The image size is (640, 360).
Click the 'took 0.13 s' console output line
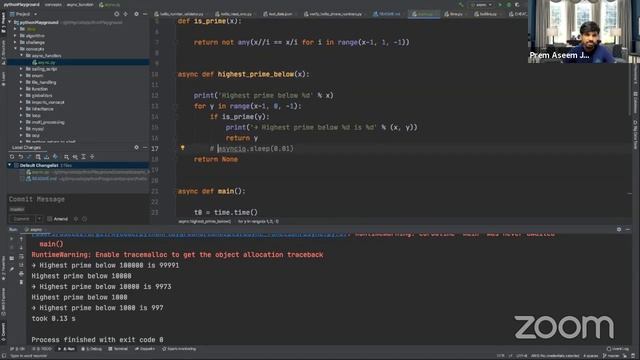click(x=53, y=318)
